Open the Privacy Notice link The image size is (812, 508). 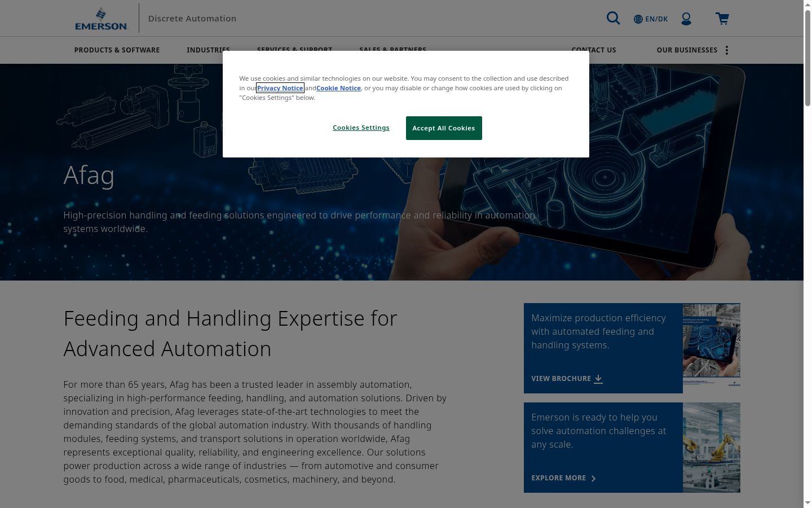pos(280,88)
